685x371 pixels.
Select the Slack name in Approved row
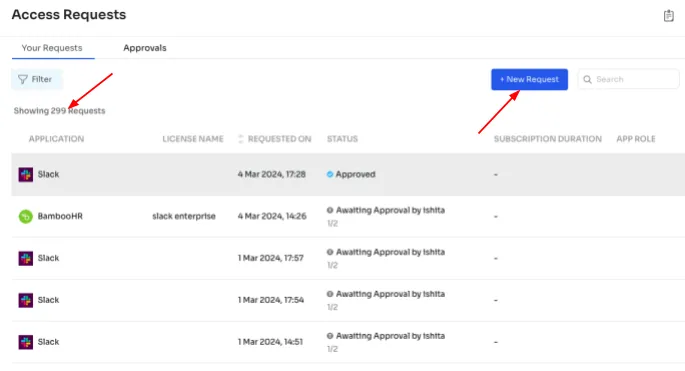tap(48, 174)
